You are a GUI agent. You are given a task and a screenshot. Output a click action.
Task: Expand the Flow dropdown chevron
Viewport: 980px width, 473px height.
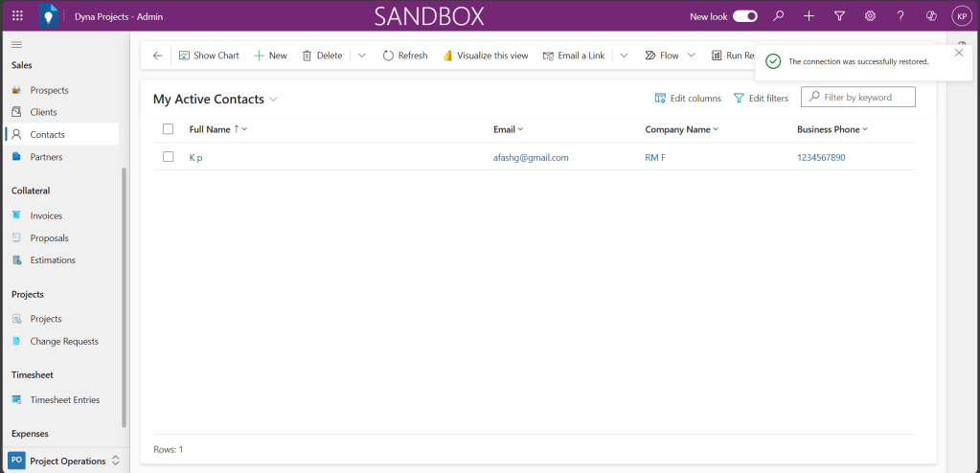pyautogui.click(x=692, y=56)
